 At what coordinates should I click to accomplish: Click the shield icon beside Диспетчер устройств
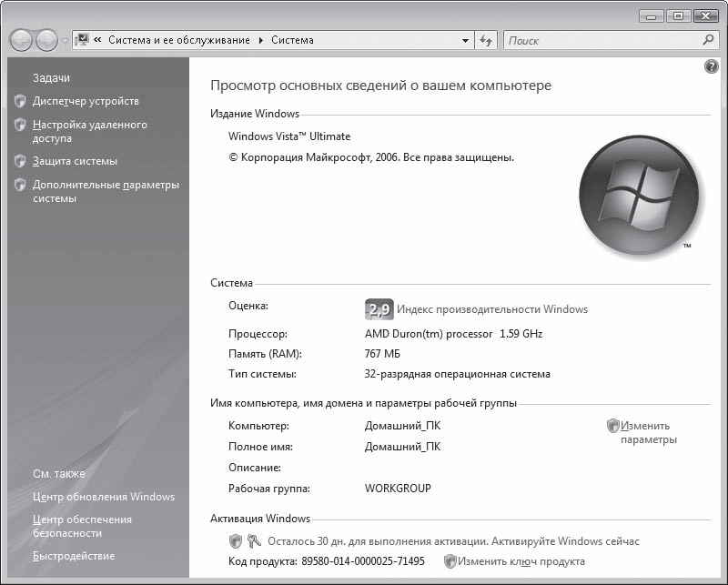(20, 101)
